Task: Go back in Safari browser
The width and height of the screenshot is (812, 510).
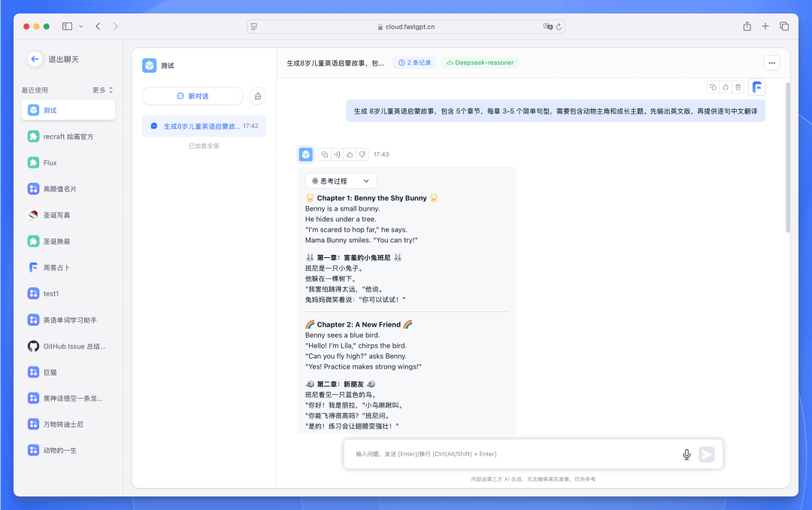Action: point(98,26)
